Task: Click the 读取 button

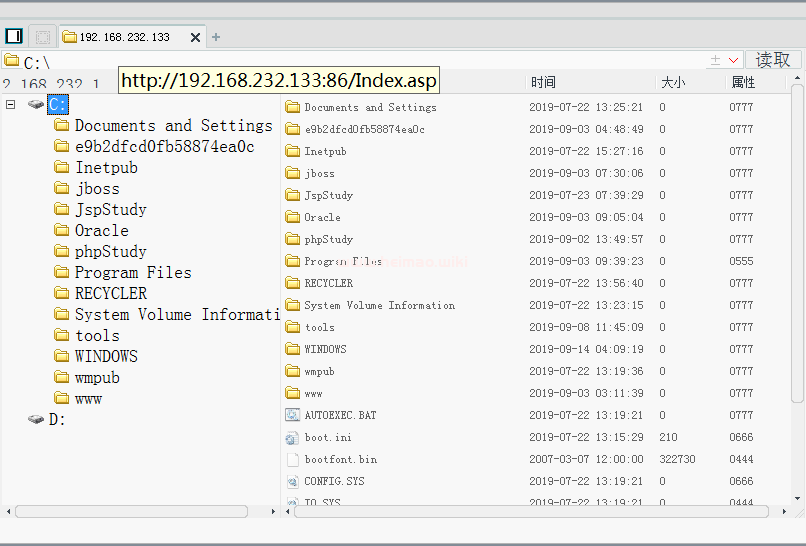Action: click(x=773, y=60)
